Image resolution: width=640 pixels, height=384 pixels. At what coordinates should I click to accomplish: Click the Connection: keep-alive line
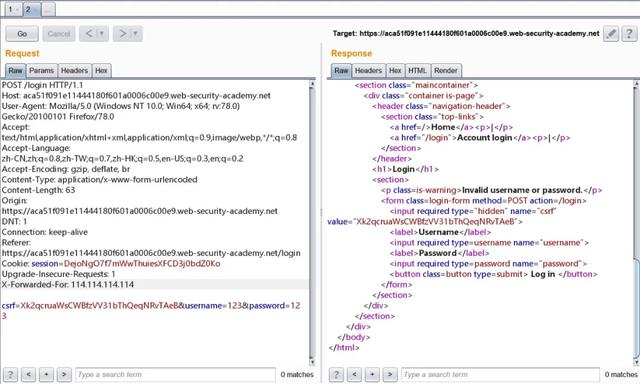(44, 232)
